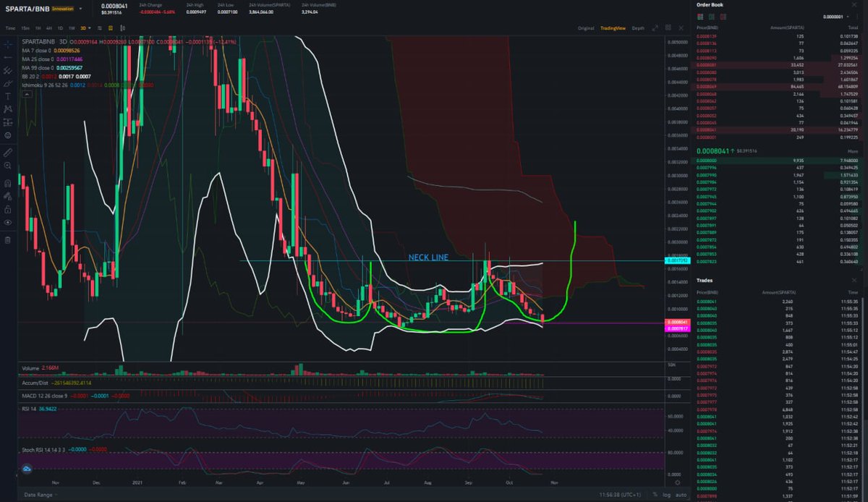Open the multi-chart grid layout icon
This screenshot has width=868, height=502.
(x=668, y=28)
